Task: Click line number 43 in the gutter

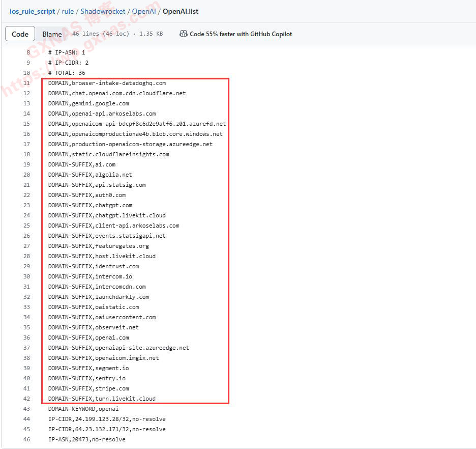Action: click(26, 409)
